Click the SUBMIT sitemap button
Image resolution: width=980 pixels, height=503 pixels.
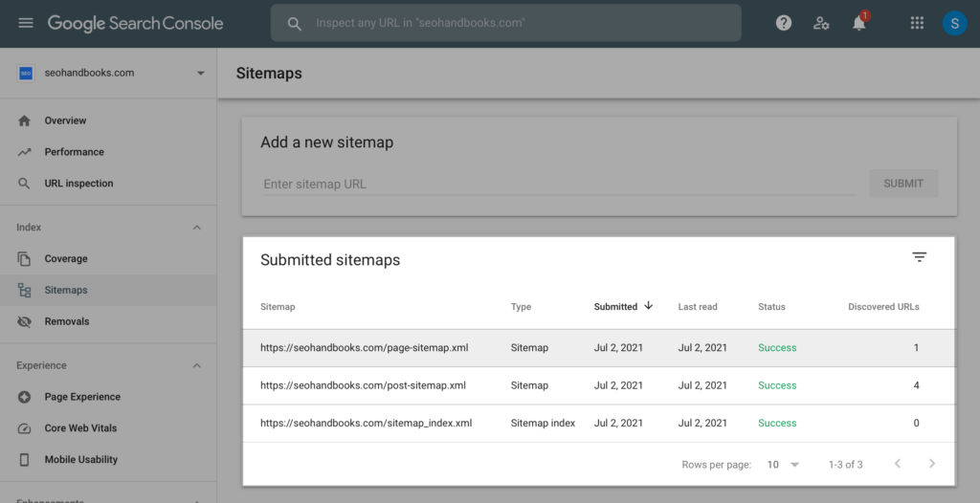pyautogui.click(x=903, y=183)
